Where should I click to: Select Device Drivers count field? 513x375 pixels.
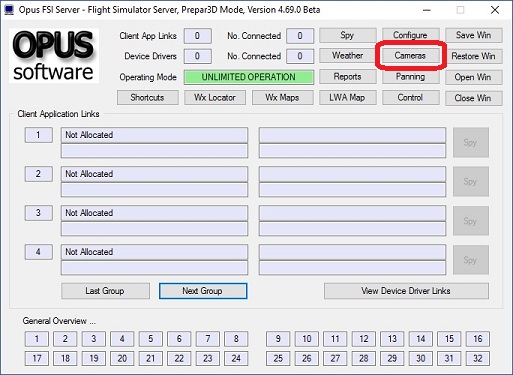point(197,56)
